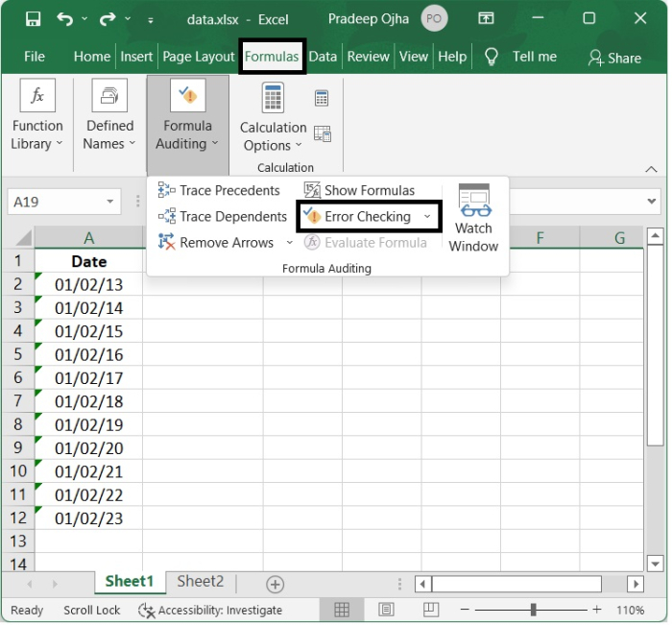The image size is (672, 625).
Task: Select cell with 01/02/17
Action: pyautogui.click(x=88, y=378)
